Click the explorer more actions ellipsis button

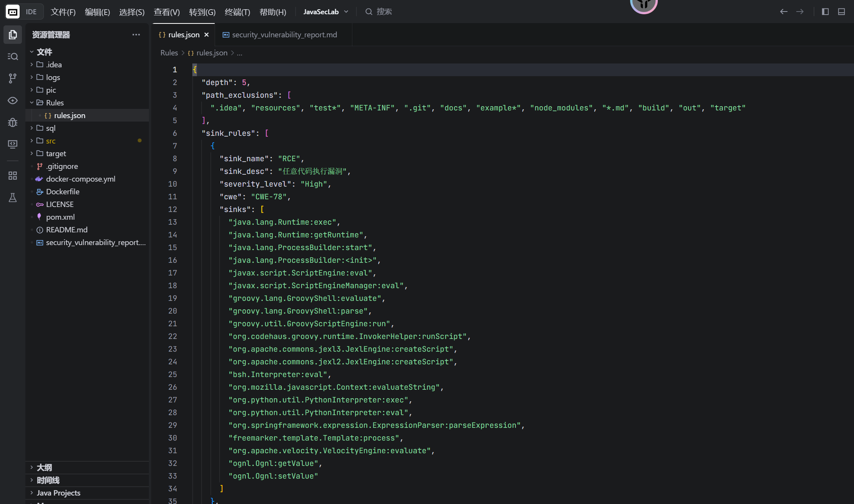pyautogui.click(x=136, y=35)
